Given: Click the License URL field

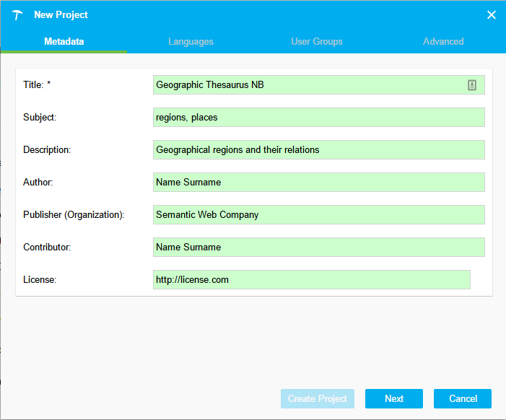Looking at the screenshot, I should [311, 280].
